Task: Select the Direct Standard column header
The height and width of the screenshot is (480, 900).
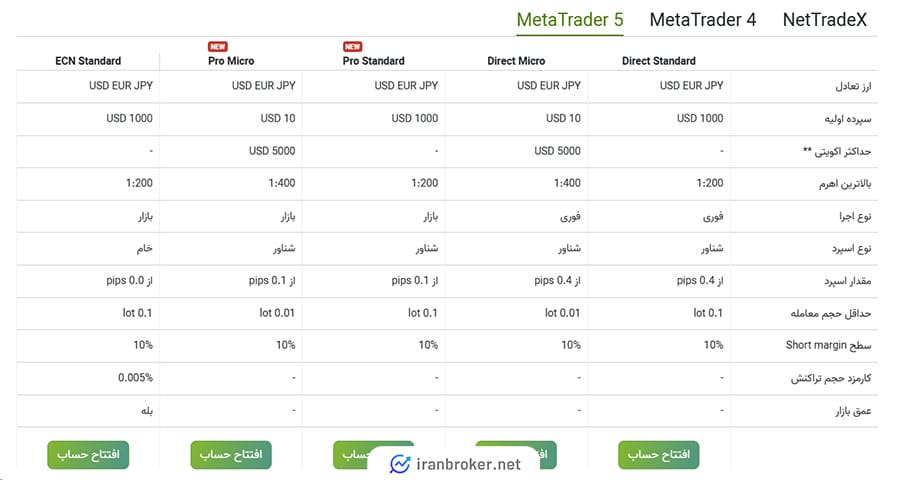Action: (x=658, y=61)
